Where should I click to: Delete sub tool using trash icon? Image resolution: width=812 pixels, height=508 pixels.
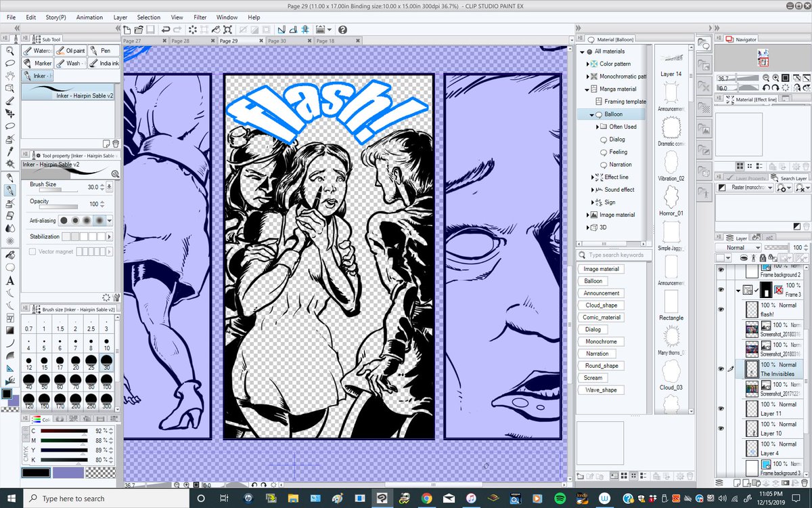point(116,144)
